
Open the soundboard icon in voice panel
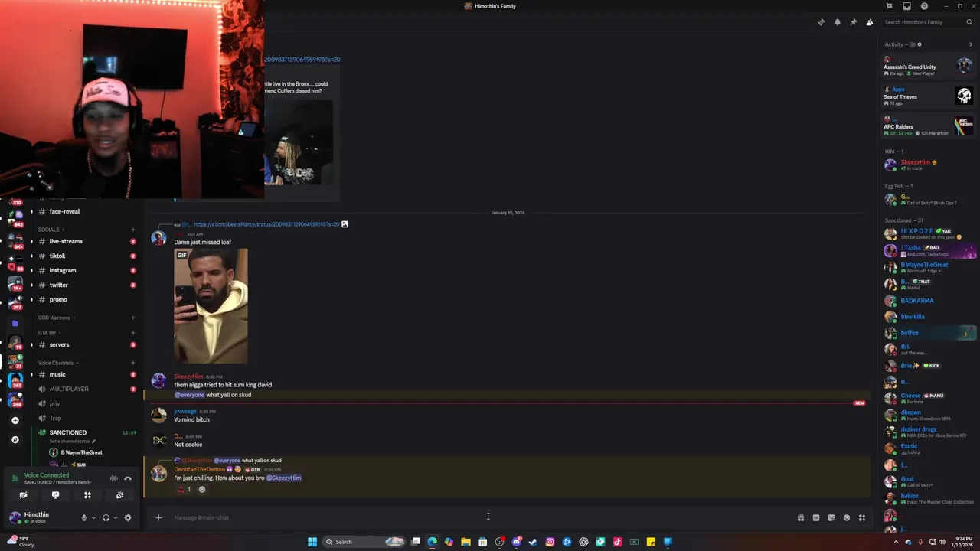pyautogui.click(x=119, y=495)
